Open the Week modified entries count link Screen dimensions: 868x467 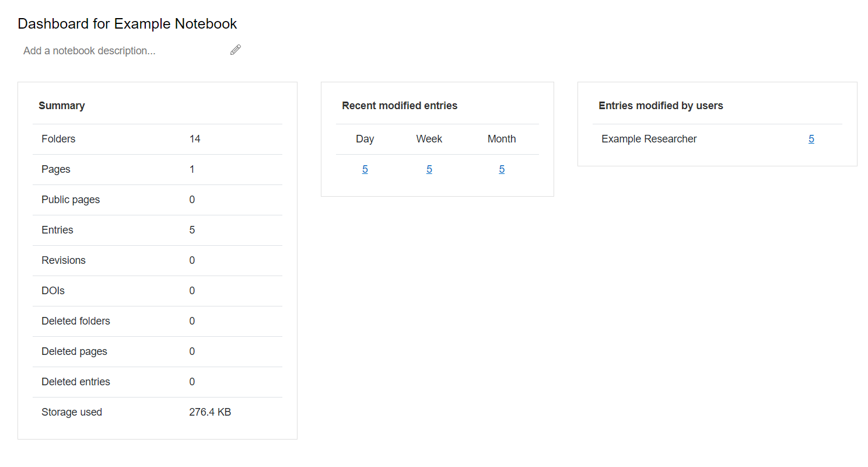coord(429,169)
